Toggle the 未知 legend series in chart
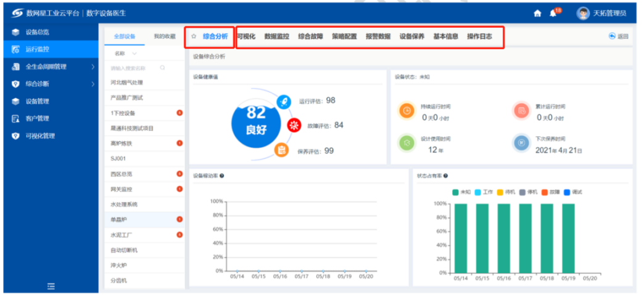The height and width of the screenshot is (295, 644). pos(461,192)
